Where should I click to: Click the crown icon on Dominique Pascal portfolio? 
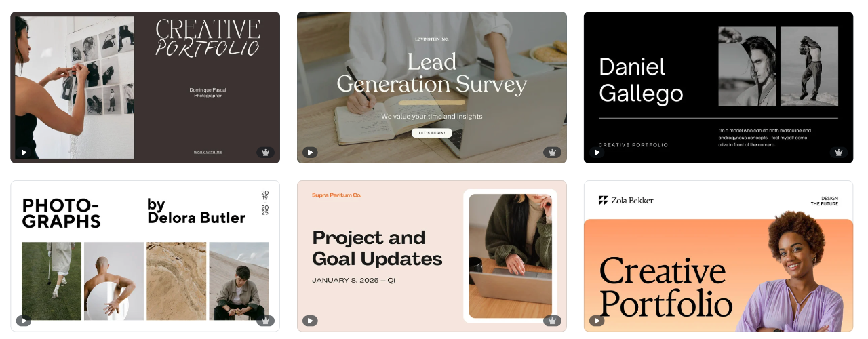(265, 153)
